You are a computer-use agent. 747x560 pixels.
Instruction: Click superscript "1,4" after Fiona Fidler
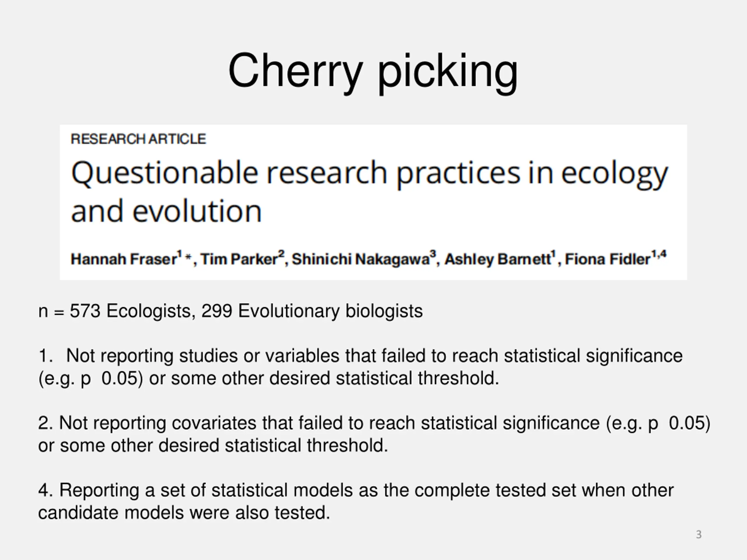coord(659,254)
